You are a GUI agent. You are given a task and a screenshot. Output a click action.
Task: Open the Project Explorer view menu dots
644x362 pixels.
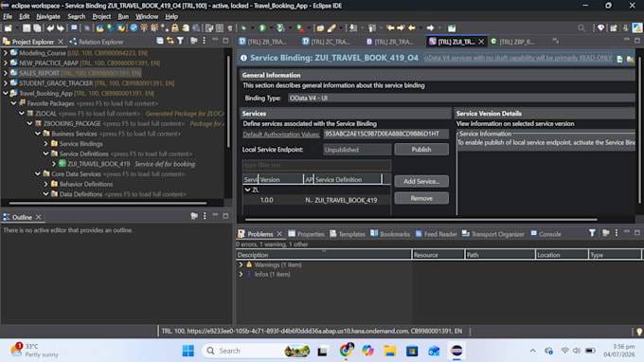[205, 41]
